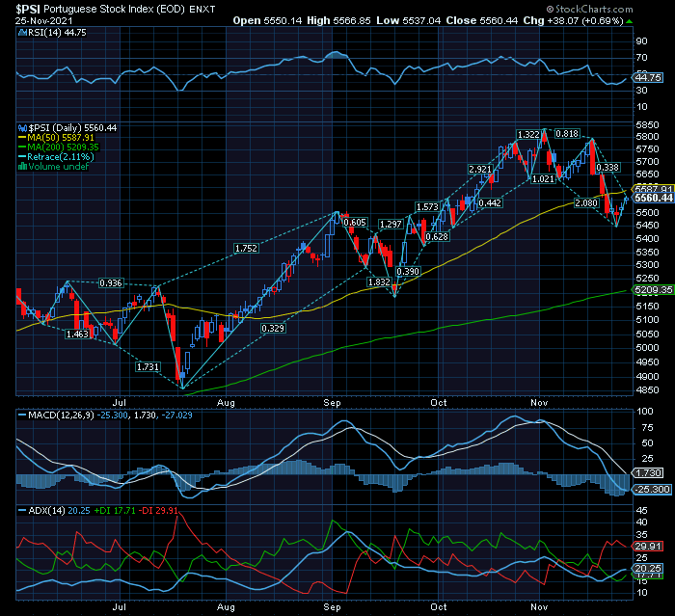Click the 1.297 retracement label
This screenshot has width=675, height=616.
point(391,225)
